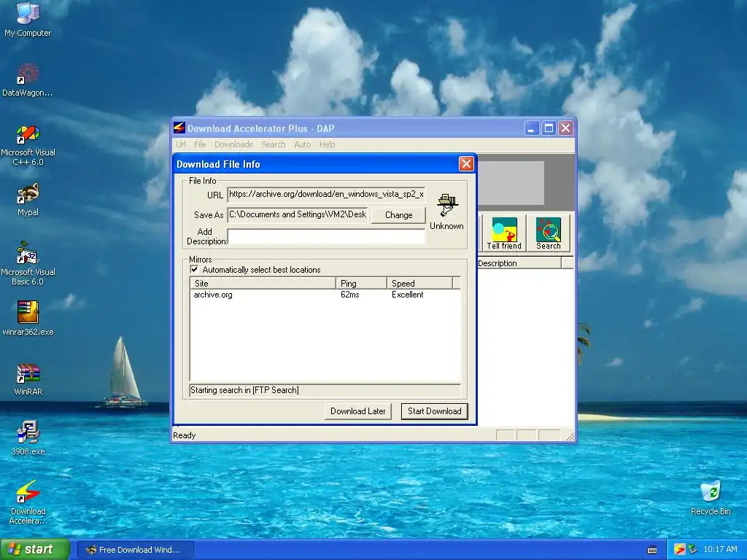Click DAP window resize grip
This screenshot has width=747, height=560.
(x=570, y=436)
